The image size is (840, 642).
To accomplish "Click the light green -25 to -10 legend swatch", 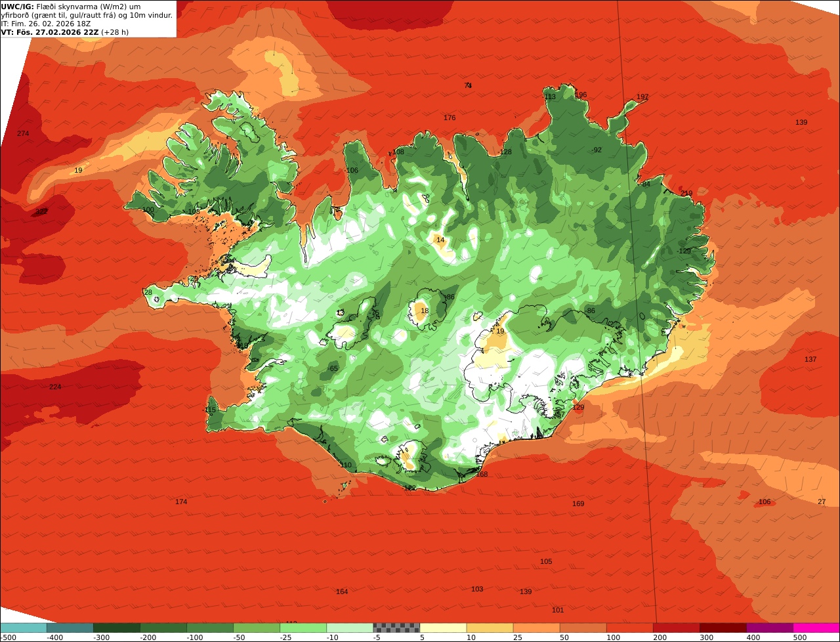I will (x=303, y=628).
